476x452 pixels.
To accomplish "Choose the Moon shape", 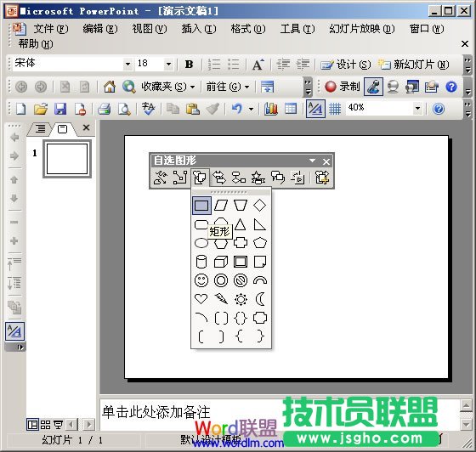I will pos(260,299).
